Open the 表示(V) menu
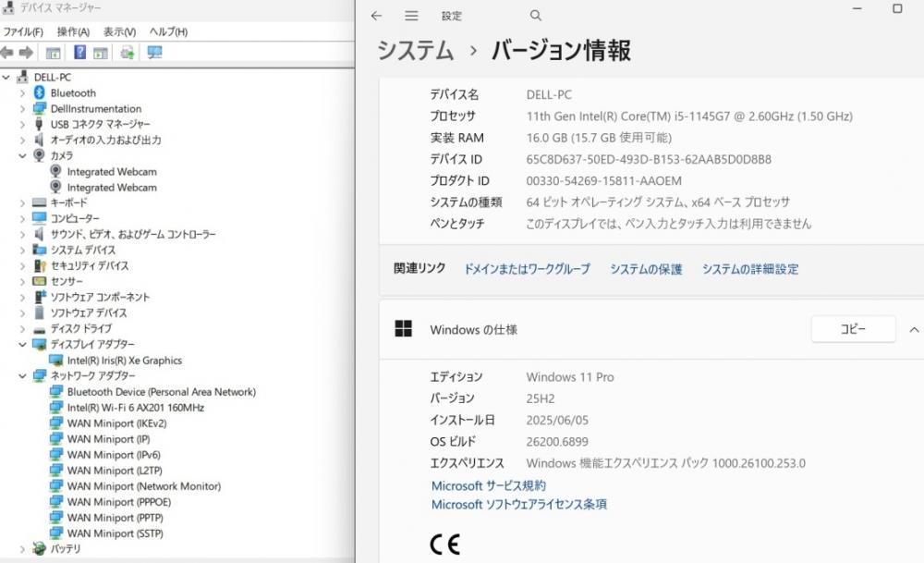The width and height of the screenshot is (924, 563). tap(119, 31)
